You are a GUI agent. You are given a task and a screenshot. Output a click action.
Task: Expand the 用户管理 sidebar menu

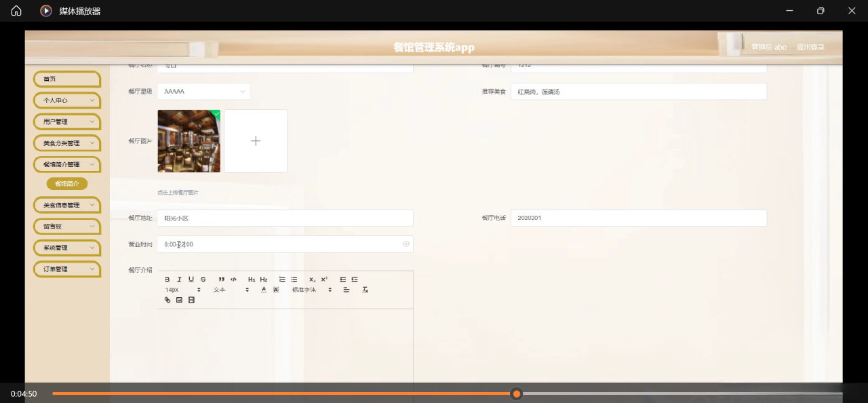(x=67, y=122)
